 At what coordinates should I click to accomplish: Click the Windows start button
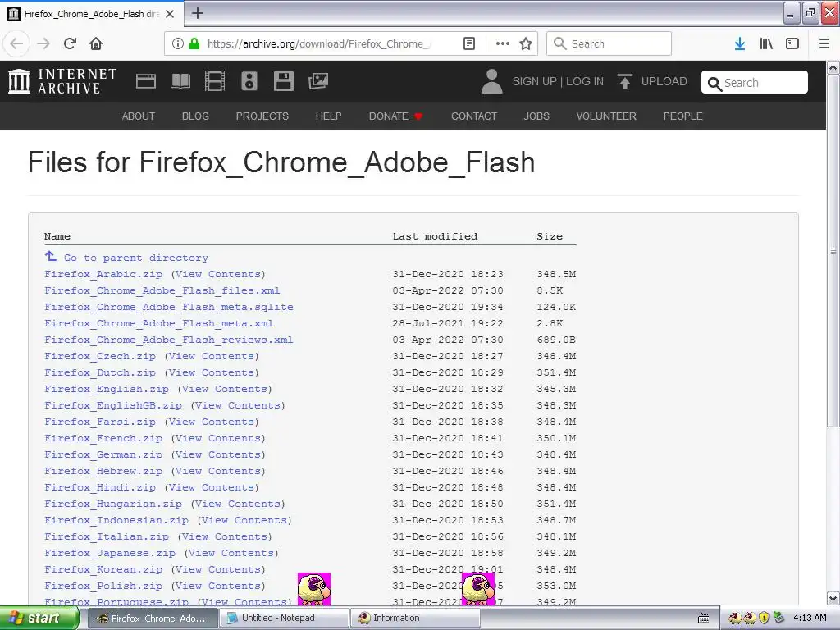coord(39,619)
